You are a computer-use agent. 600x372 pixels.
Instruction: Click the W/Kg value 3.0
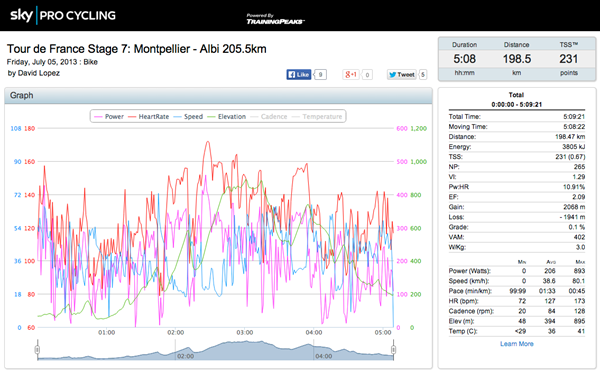tap(580, 247)
